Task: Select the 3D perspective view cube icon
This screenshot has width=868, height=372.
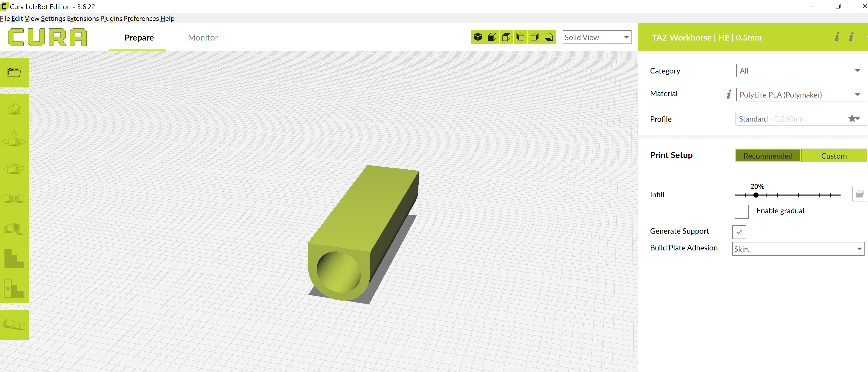Action: (x=478, y=37)
